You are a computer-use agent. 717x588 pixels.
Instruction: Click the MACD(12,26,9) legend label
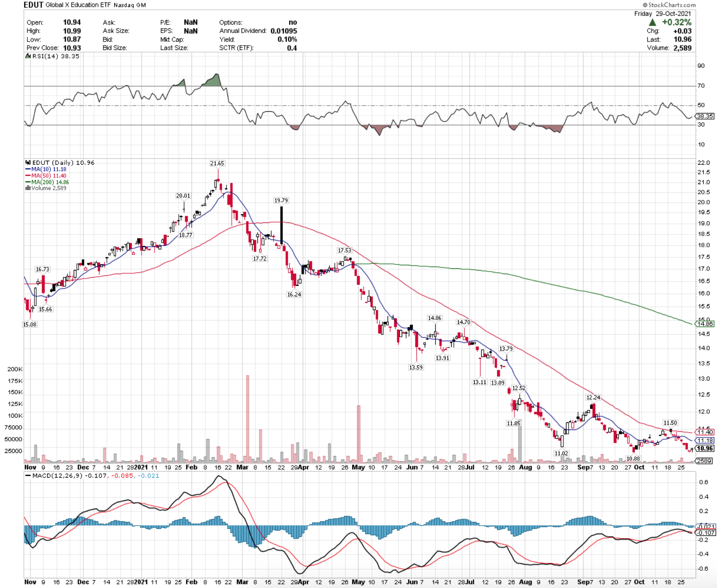(57, 476)
